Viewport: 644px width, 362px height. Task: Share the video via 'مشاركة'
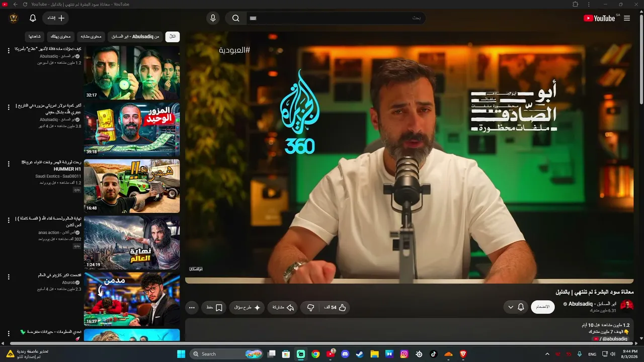pos(283,308)
